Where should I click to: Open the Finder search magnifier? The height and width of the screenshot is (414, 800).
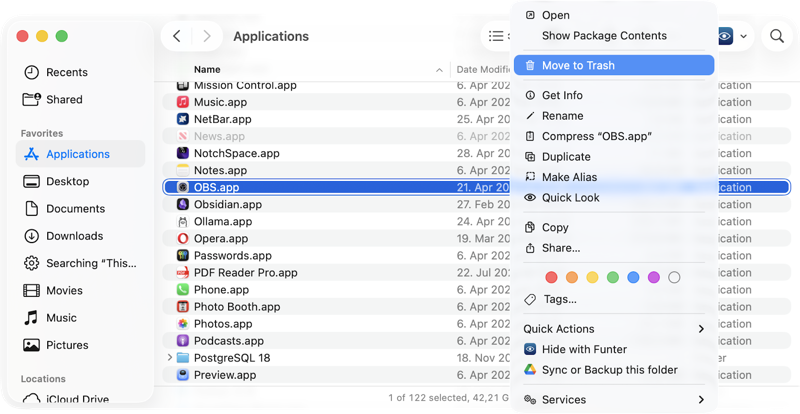777,36
